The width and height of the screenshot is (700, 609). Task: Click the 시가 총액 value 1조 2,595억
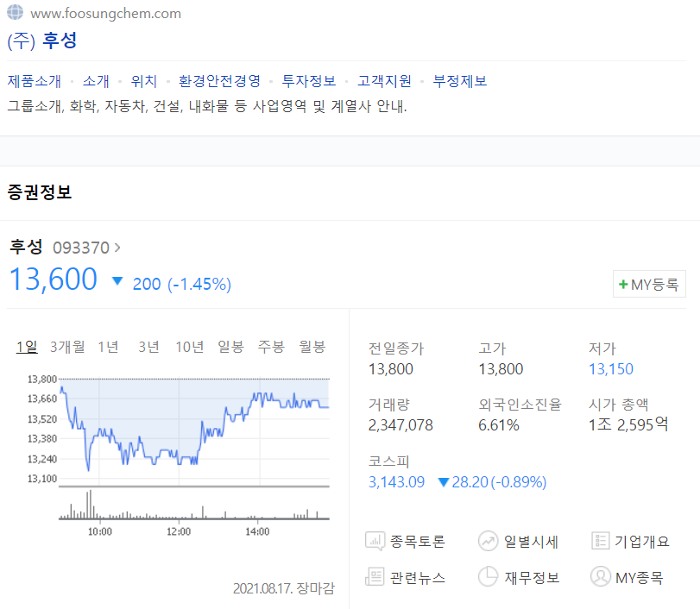(x=628, y=424)
